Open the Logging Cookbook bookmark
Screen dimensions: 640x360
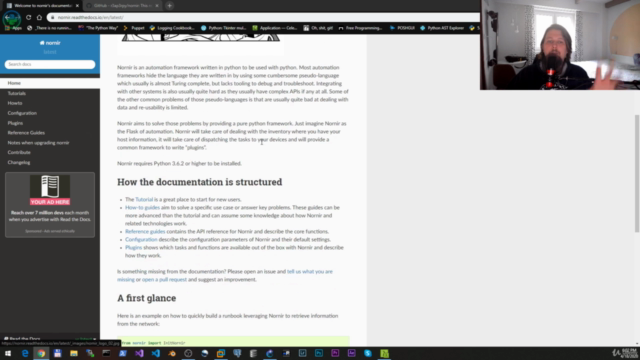click(172, 28)
